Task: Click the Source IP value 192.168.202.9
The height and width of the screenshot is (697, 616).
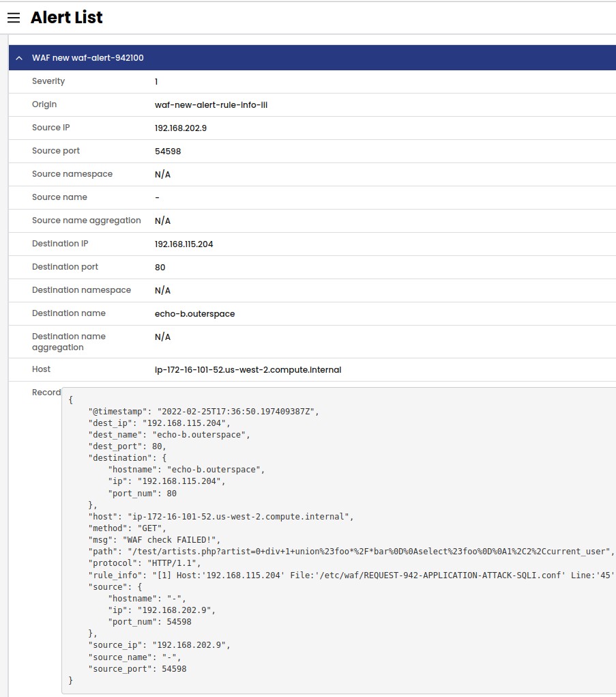Action: [180, 128]
